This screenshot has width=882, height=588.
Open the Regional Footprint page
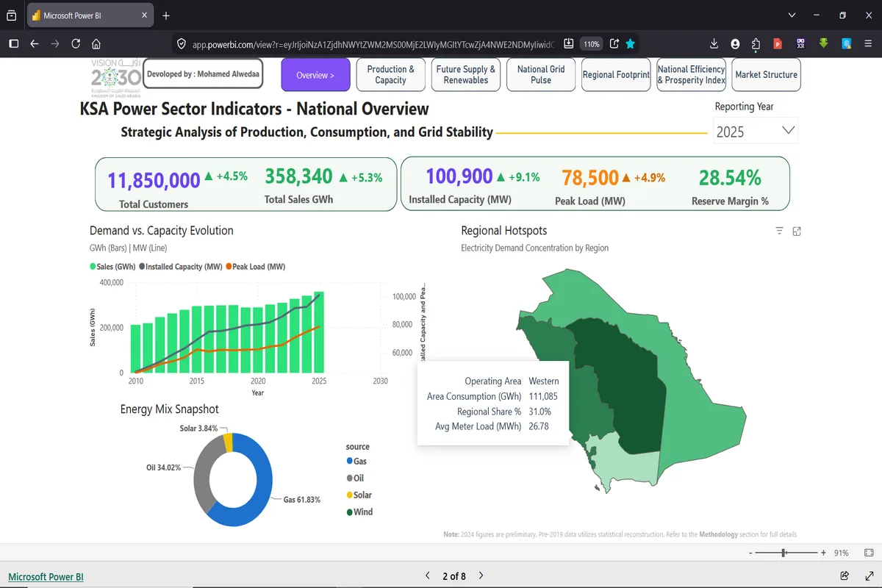point(616,75)
